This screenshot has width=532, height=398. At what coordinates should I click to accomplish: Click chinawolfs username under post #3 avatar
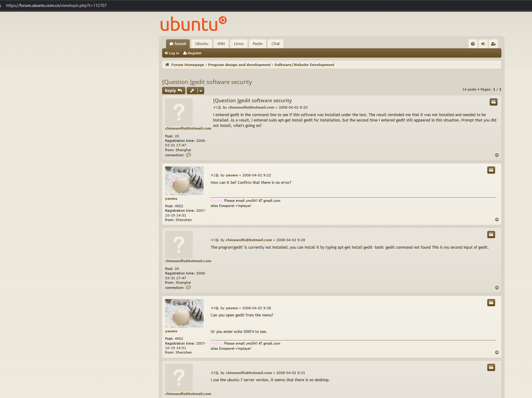(188, 261)
